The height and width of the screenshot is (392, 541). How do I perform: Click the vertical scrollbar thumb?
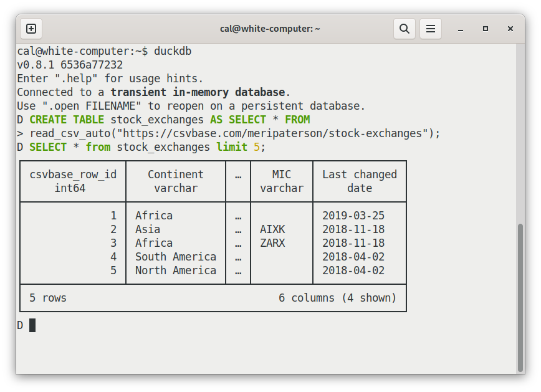520,296
